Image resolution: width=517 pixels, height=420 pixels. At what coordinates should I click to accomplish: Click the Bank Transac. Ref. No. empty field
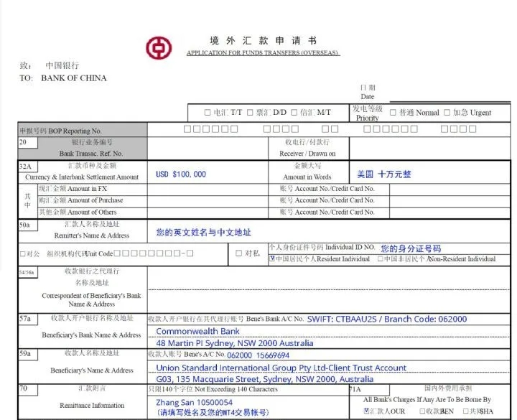coord(208,148)
